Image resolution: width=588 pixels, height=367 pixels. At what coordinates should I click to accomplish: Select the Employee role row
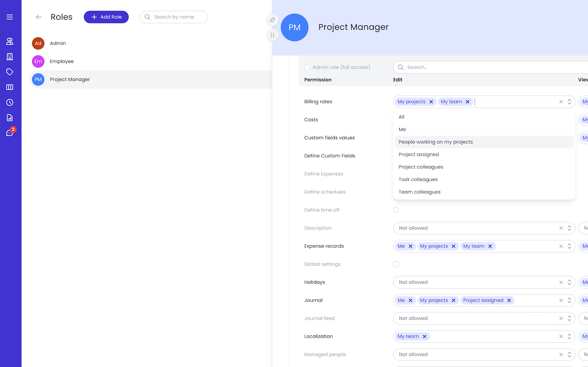click(x=151, y=61)
